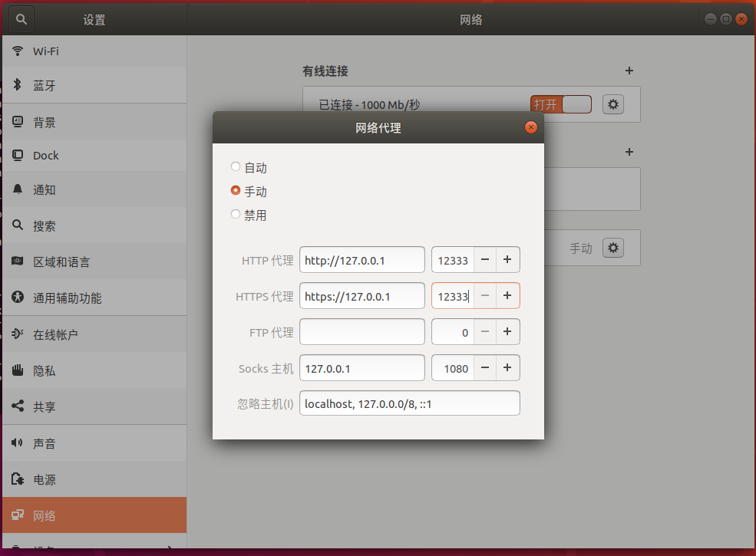Select the 禁用 proxy radio option
This screenshot has width=756, height=556.
[236, 215]
